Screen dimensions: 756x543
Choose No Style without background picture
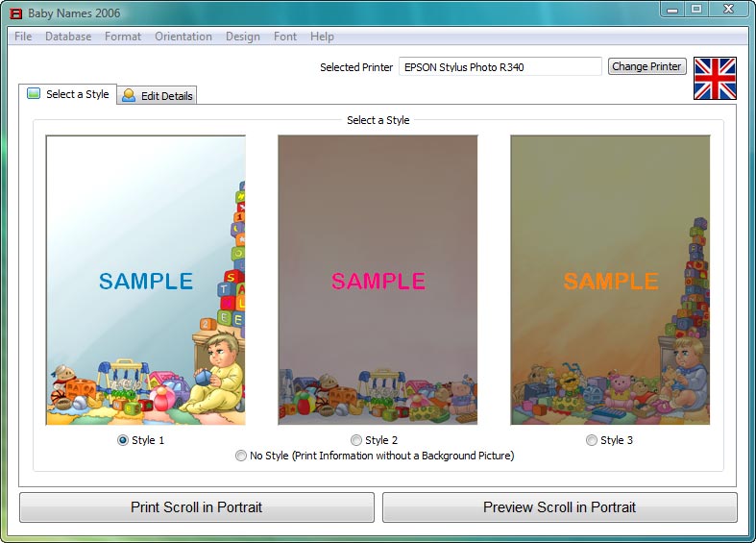(240, 456)
